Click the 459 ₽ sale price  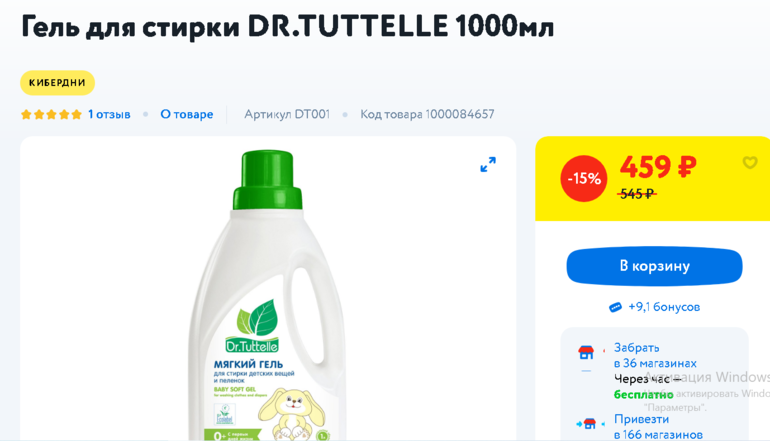pyautogui.click(x=658, y=167)
